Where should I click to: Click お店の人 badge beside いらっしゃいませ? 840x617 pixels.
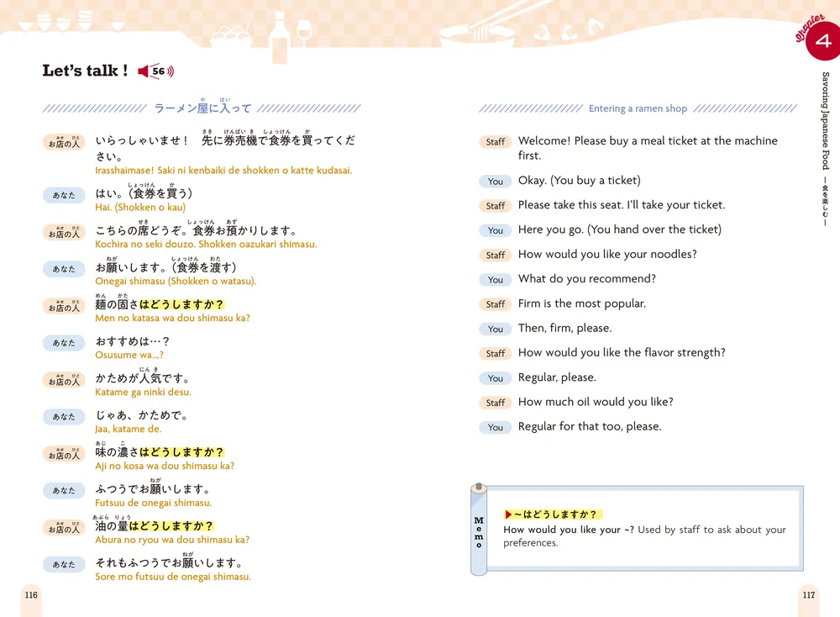(64, 142)
